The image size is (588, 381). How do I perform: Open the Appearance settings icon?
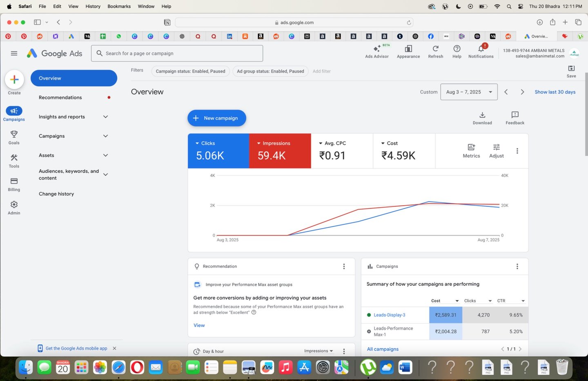(408, 49)
